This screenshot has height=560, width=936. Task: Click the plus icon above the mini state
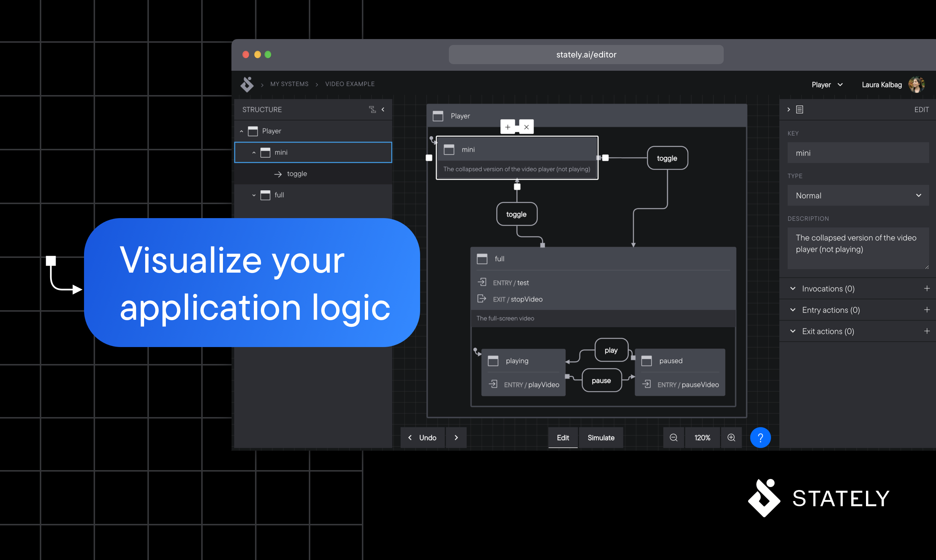508,127
